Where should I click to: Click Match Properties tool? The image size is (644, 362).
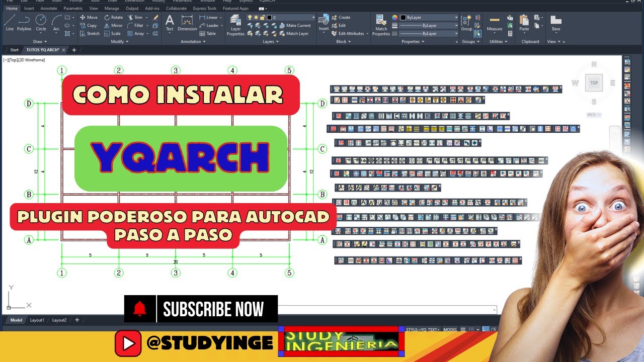(381, 25)
